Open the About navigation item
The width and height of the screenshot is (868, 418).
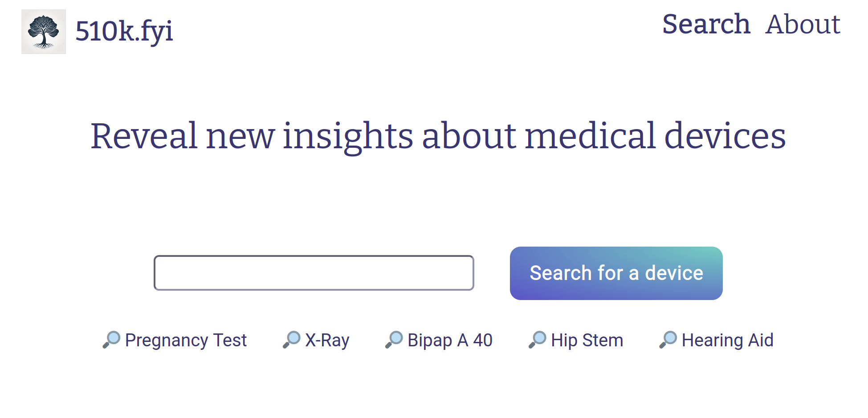click(803, 24)
